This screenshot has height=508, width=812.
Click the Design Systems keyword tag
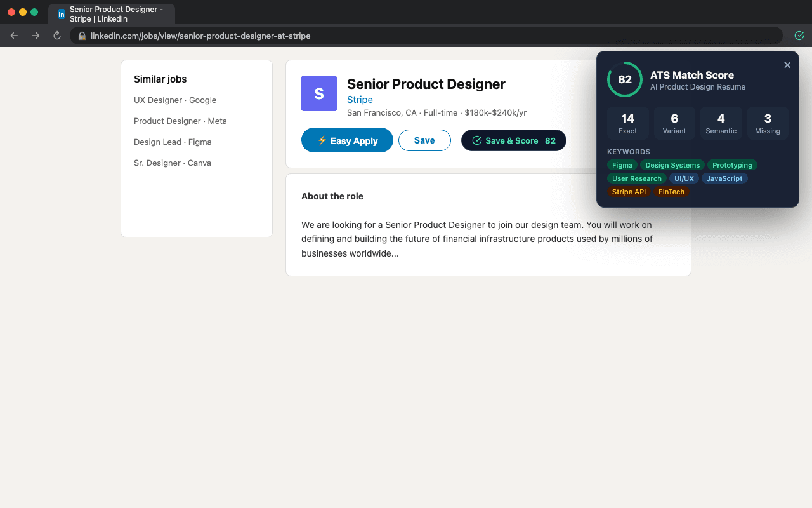tap(672, 165)
